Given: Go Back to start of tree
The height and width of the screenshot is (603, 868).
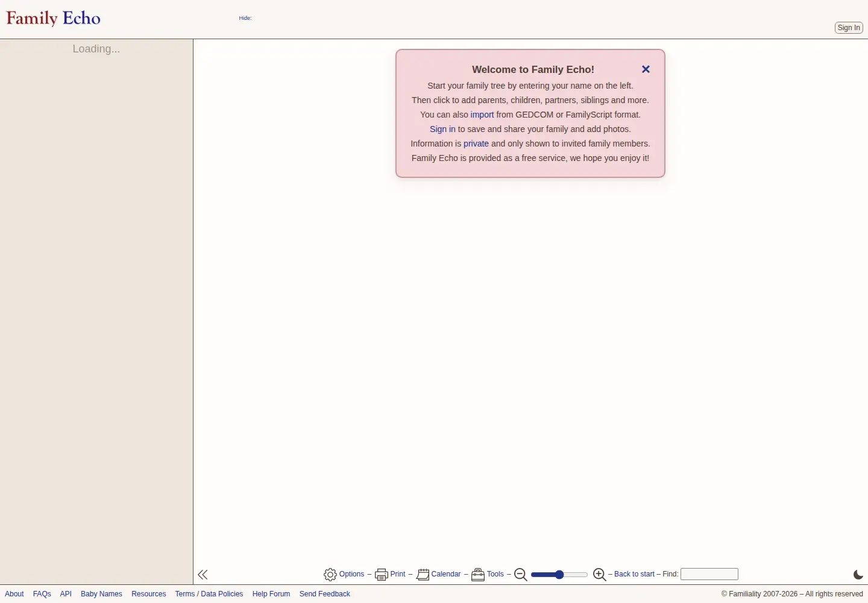Looking at the screenshot, I should 634,574.
